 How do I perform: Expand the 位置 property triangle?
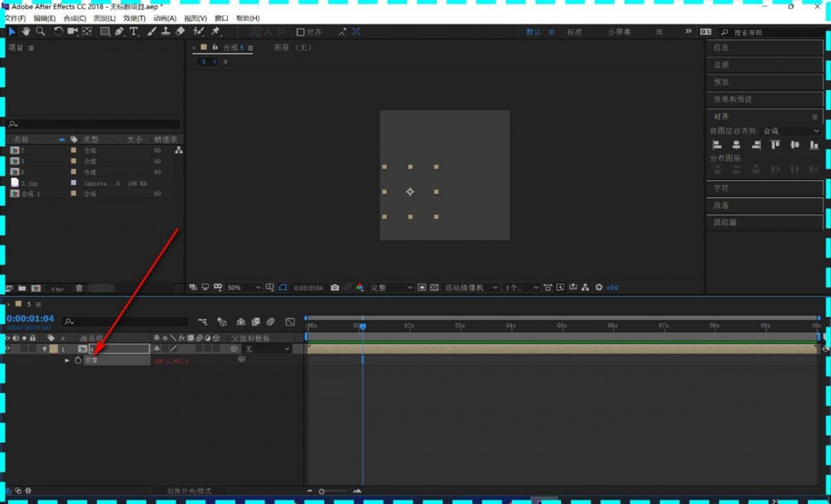click(67, 360)
